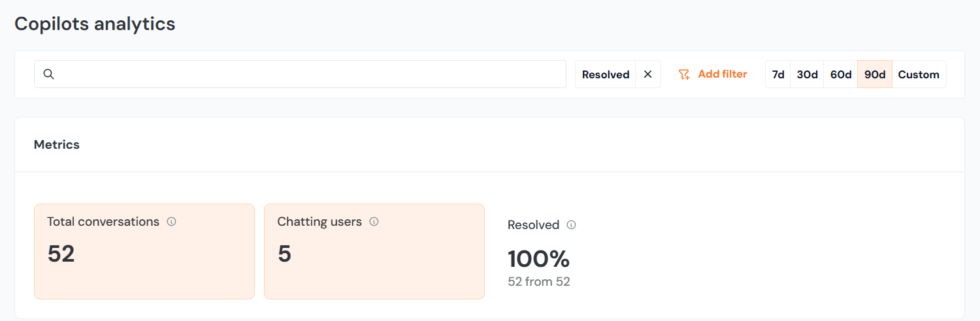Remove the Resolved filter with X
Image resolution: width=980 pixels, height=321 pixels.
tap(647, 74)
